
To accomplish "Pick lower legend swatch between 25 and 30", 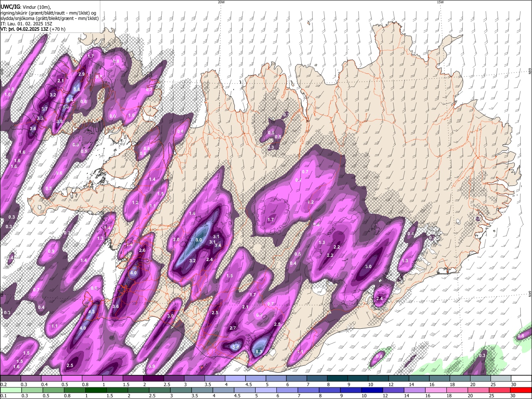I will [x=500, y=390].
